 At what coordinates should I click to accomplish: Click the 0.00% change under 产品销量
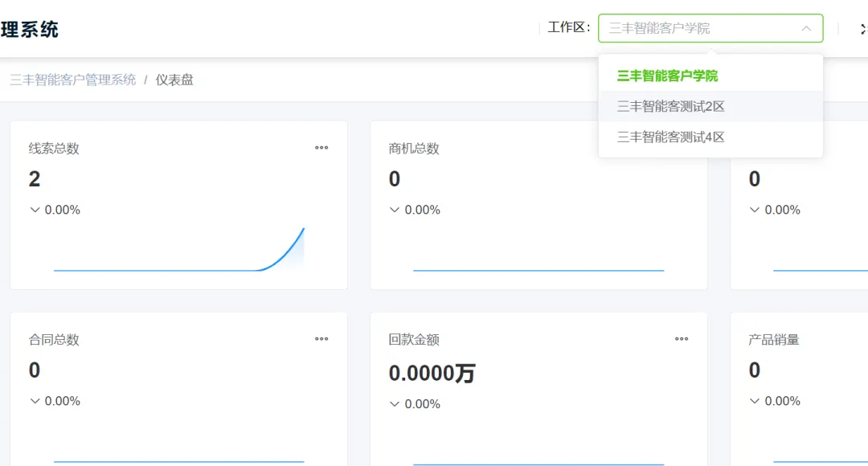click(782, 401)
